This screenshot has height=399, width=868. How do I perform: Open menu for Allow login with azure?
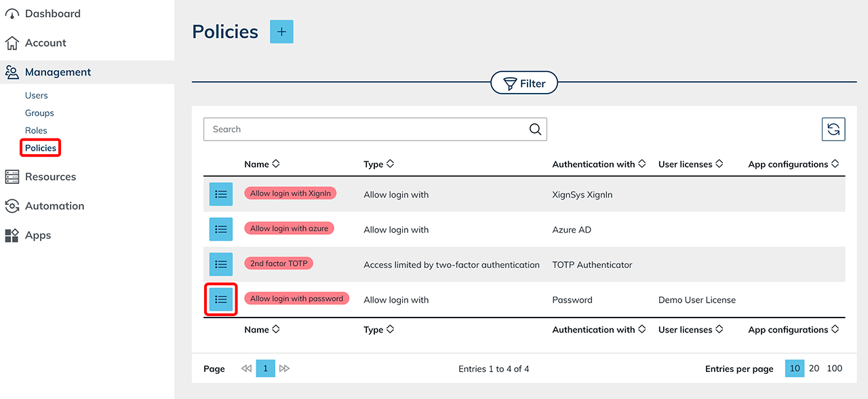220,229
